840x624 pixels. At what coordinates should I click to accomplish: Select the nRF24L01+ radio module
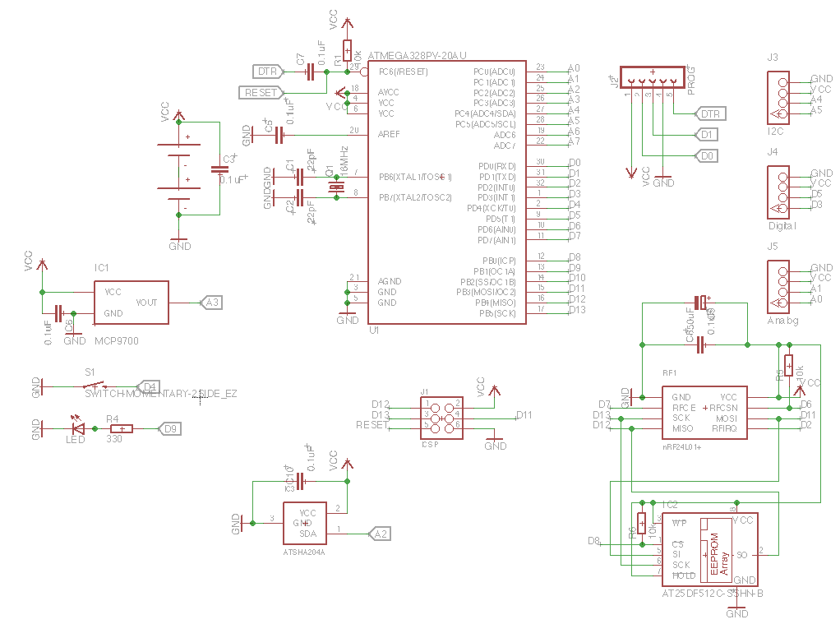coord(704,413)
